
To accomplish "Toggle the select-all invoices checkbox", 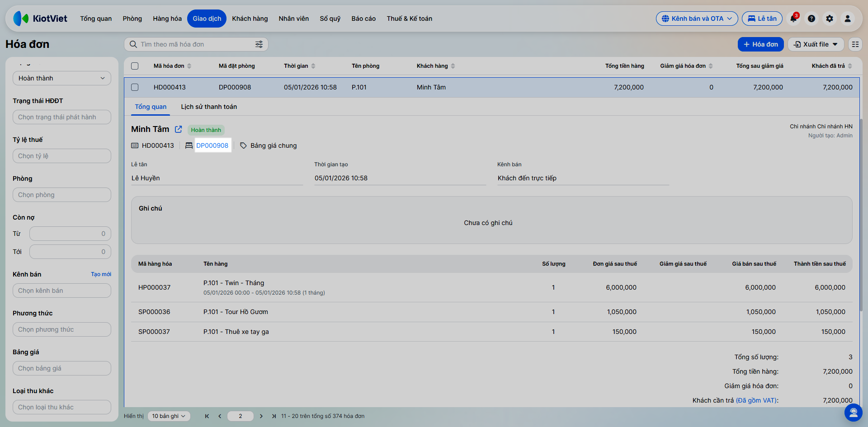I will click(x=135, y=66).
